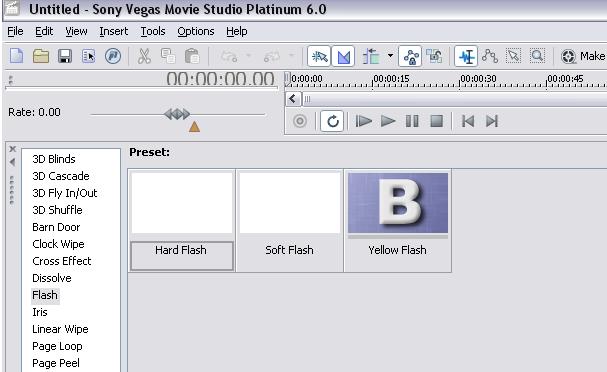
Task: Open a project with the folder icon
Action: 41,57
